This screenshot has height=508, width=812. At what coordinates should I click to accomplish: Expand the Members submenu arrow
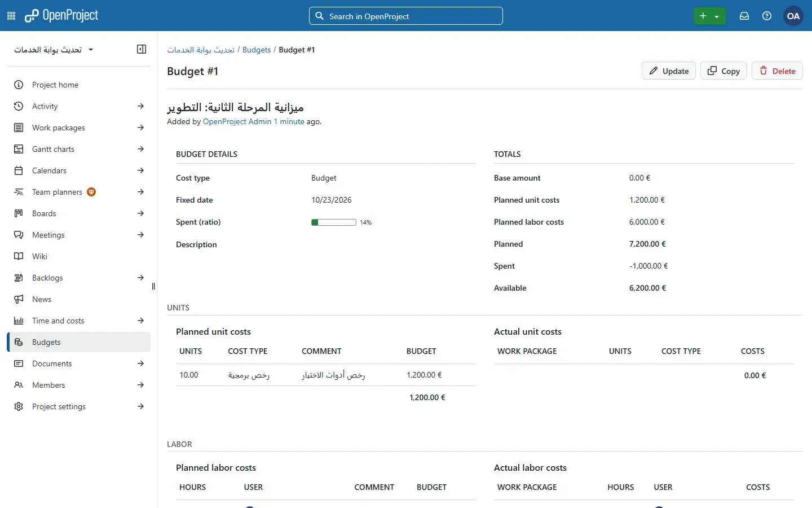(140, 385)
